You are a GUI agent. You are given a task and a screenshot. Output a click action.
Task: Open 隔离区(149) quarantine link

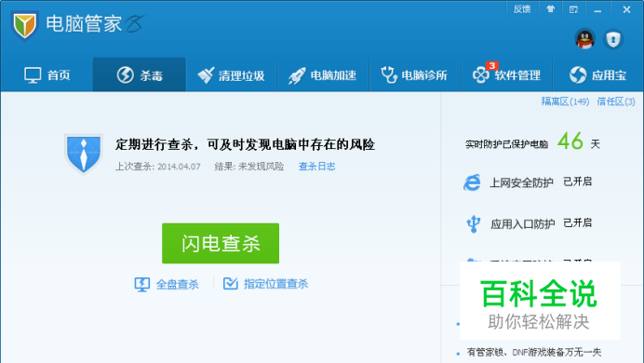(x=565, y=101)
